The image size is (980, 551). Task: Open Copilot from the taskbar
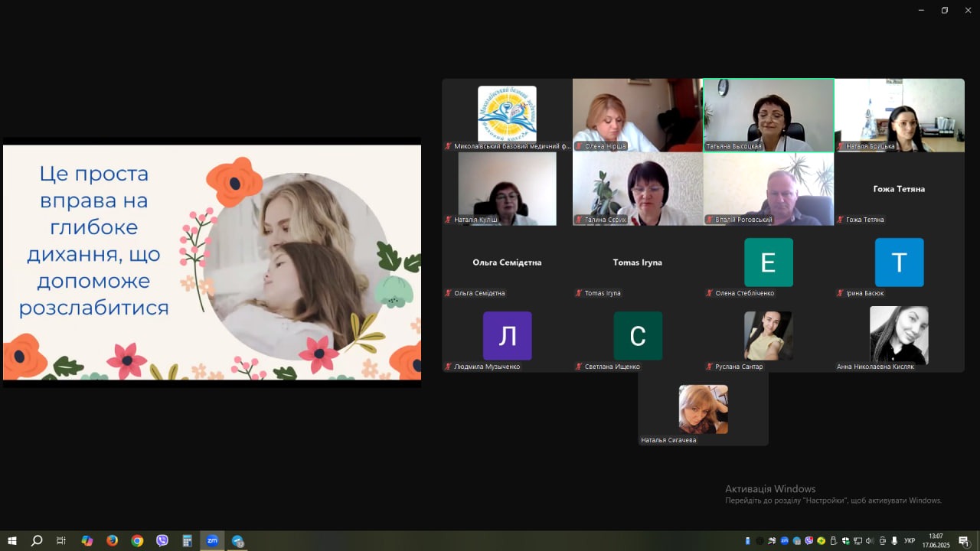click(x=87, y=540)
